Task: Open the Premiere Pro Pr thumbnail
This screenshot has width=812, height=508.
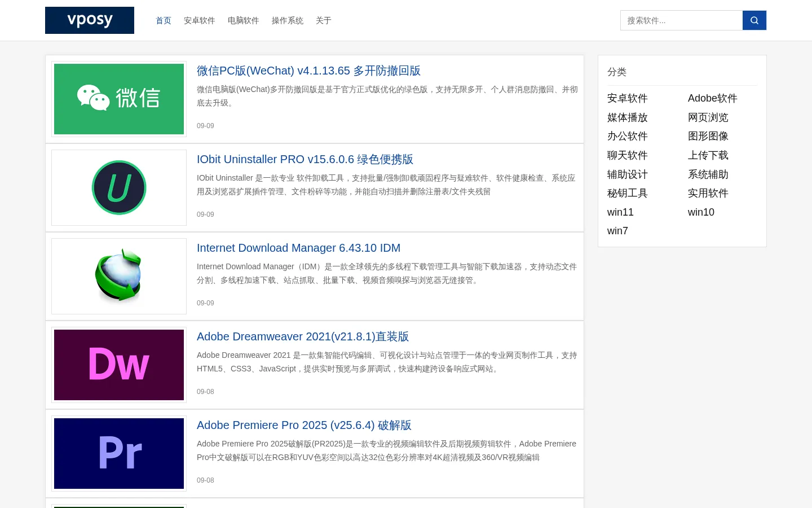Action: 119,453
